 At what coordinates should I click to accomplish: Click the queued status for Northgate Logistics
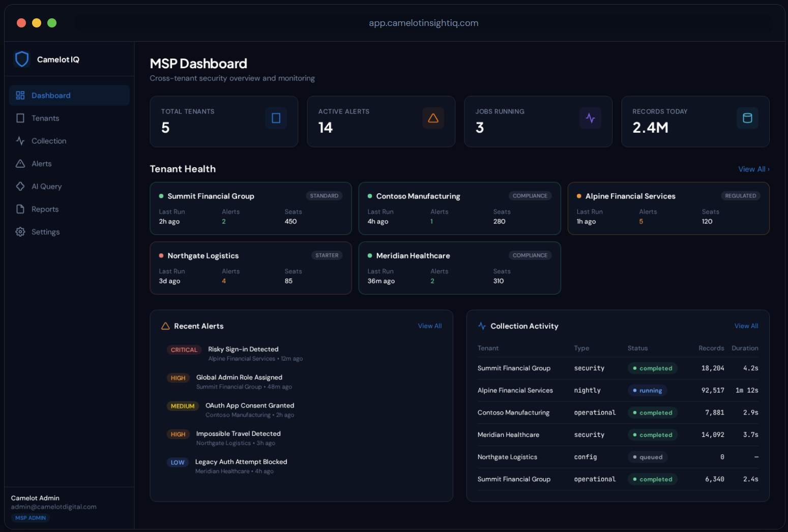648,457
